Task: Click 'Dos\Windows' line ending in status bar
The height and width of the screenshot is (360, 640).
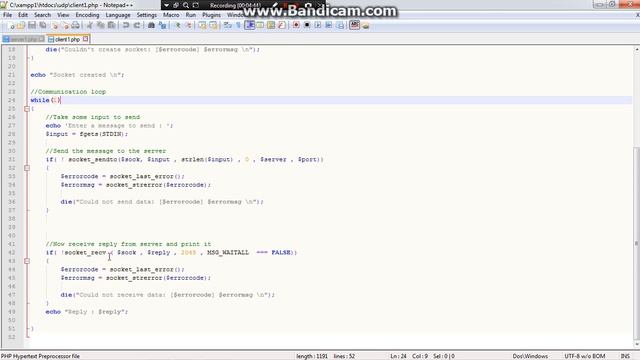Action: click(530, 356)
